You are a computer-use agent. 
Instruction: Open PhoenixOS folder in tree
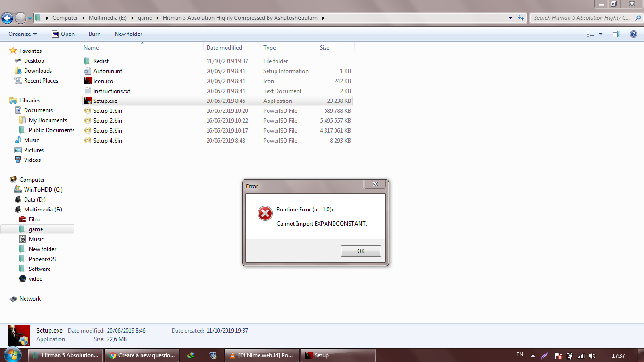click(42, 259)
